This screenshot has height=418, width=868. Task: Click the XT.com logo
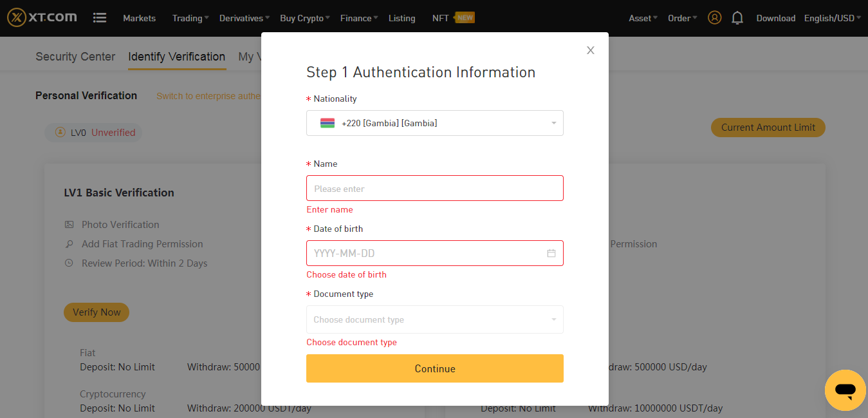pyautogui.click(x=41, y=17)
